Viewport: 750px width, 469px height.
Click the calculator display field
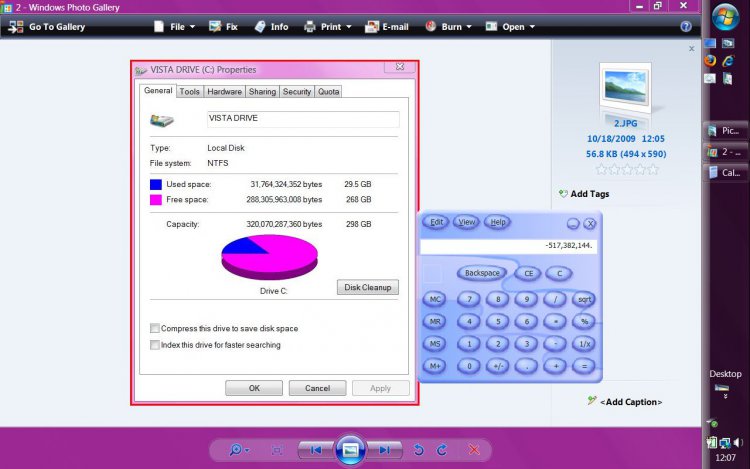click(508, 246)
